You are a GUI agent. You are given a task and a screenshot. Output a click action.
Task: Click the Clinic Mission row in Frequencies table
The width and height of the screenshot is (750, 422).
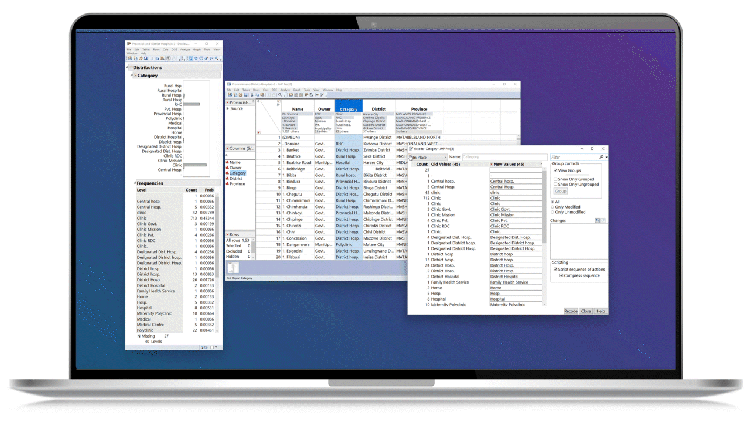coord(175,230)
